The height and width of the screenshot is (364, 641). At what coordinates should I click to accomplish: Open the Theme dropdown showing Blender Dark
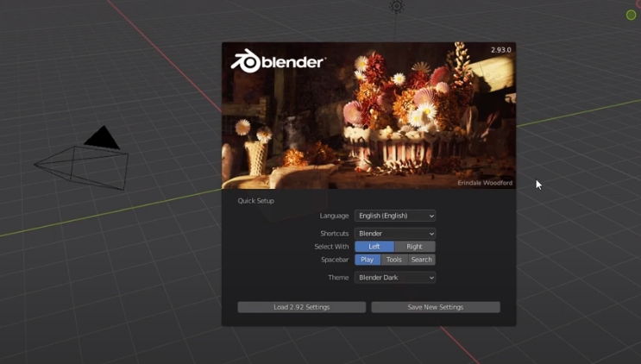point(395,278)
